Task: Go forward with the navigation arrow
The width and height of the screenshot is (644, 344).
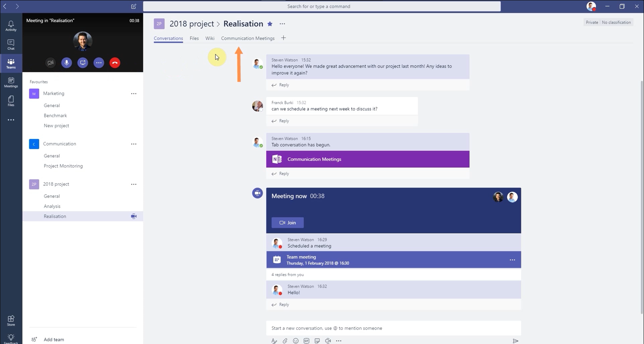Action: pyautogui.click(x=17, y=6)
